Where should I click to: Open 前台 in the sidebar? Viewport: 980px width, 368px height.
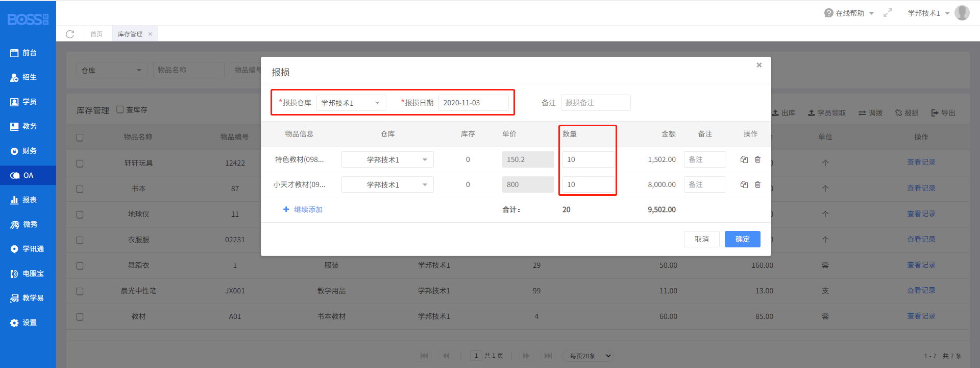click(28, 53)
